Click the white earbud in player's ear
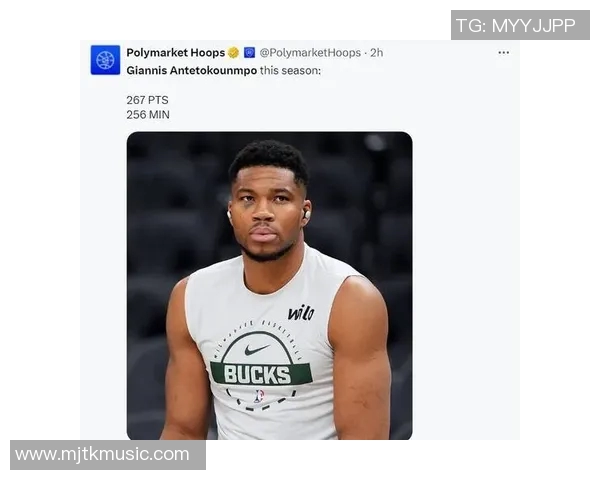Screen dimensions: 600x480 (306, 213)
